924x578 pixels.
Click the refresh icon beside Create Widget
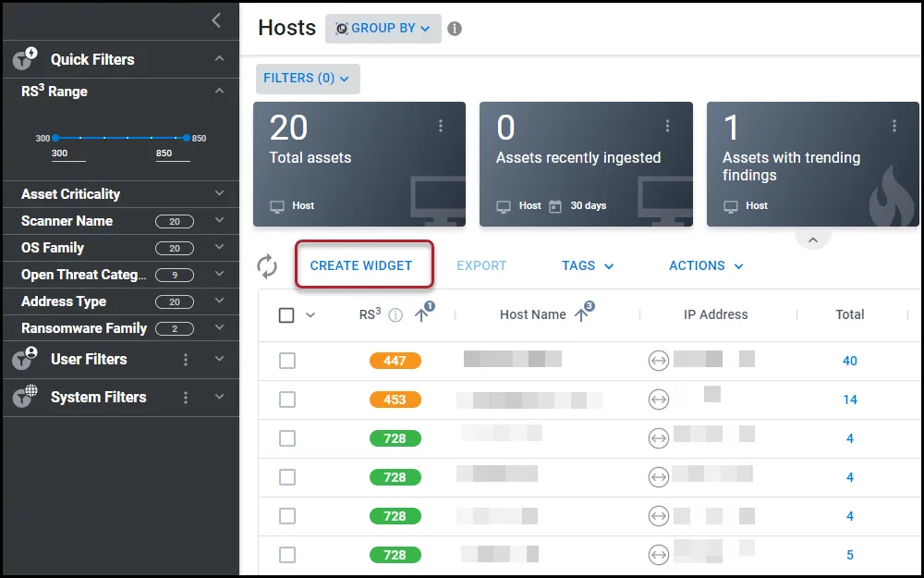tap(267, 266)
